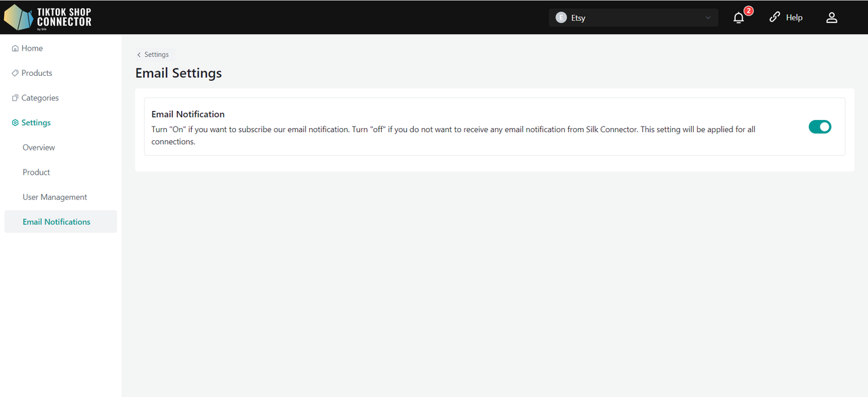Click the user account profile icon
The image size is (868, 397).
[831, 18]
